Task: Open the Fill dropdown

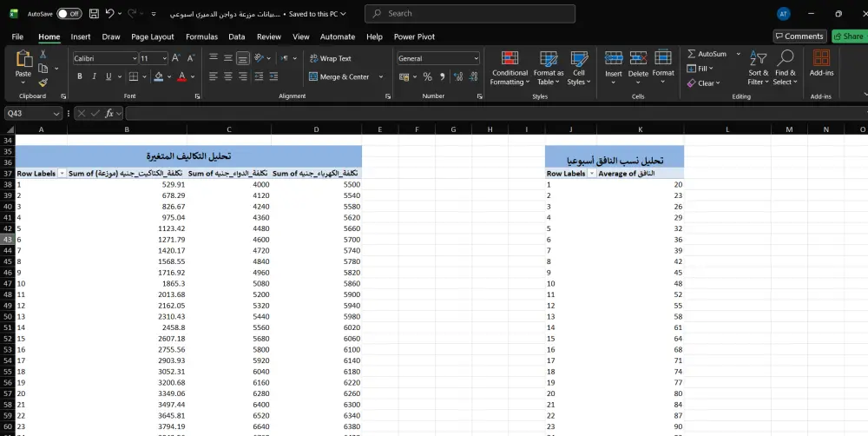Action: click(700, 69)
